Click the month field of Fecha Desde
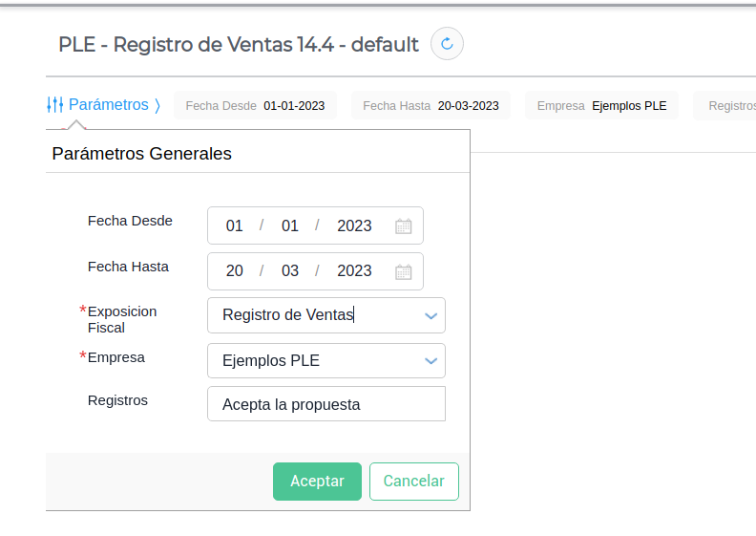756x536 pixels. coord(290,225)
